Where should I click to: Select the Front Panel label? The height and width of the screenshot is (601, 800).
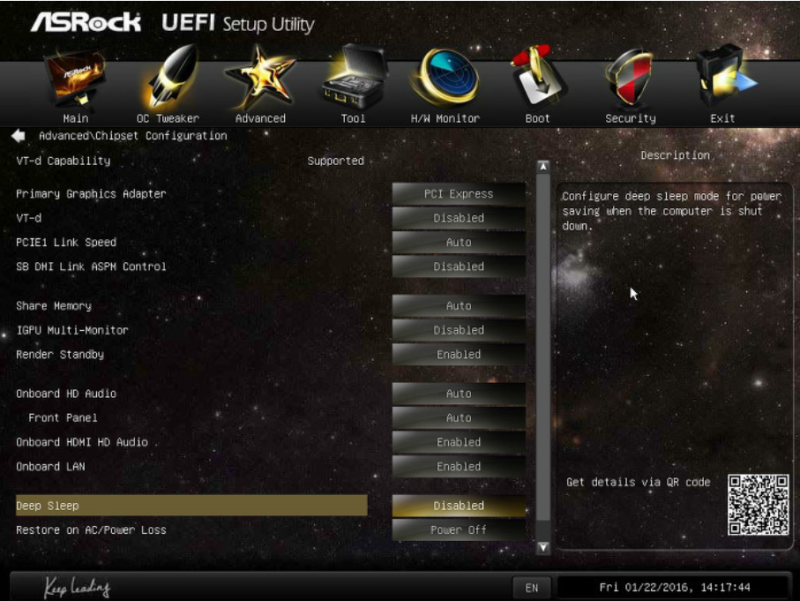[63, 418]
